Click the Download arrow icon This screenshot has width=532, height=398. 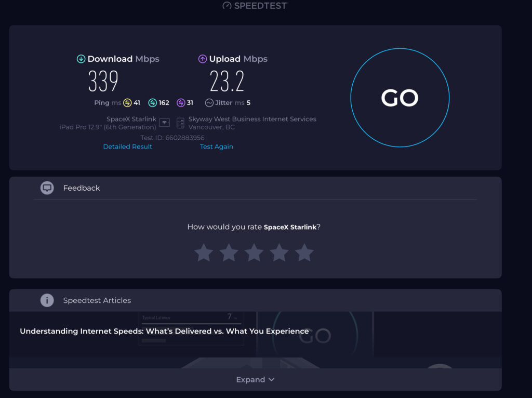pos(81,59)
